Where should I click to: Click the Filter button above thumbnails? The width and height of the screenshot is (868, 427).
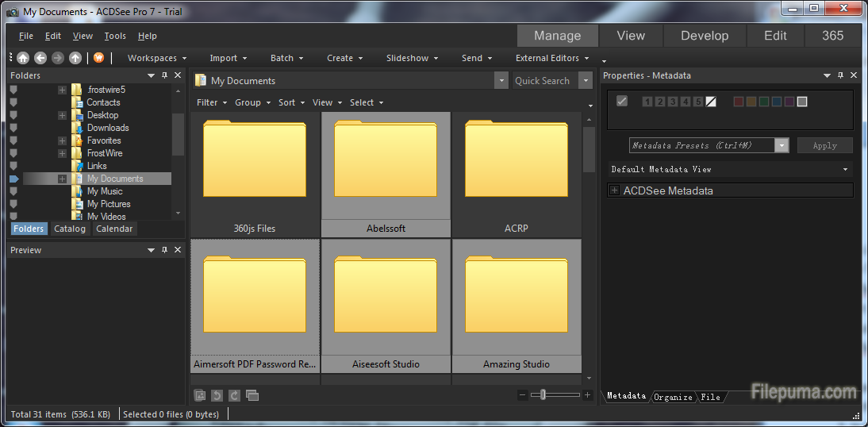coord(212,102)
